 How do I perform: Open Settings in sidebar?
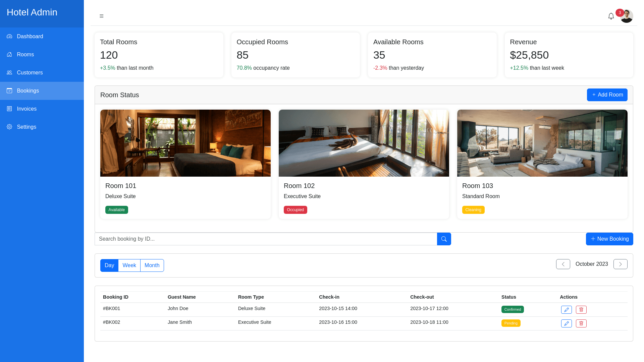click(26, 127)
